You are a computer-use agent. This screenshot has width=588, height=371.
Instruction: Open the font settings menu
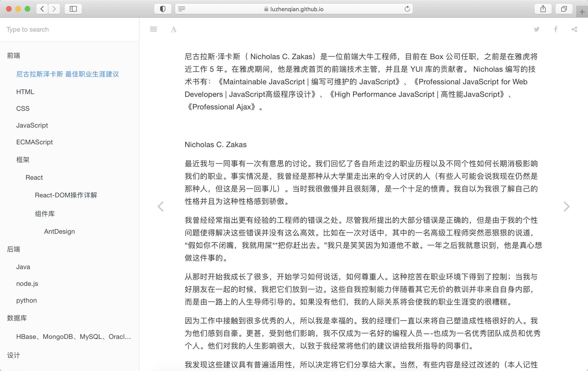[174, 29]
